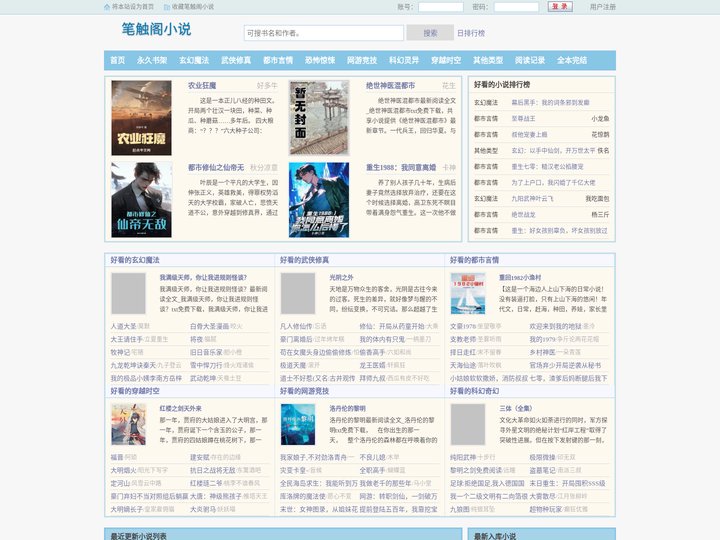Open 永久书架 in the navigation bar
The height and width of the screenshot is (540, 720).
pyautogui.click(x=152, y=60)
